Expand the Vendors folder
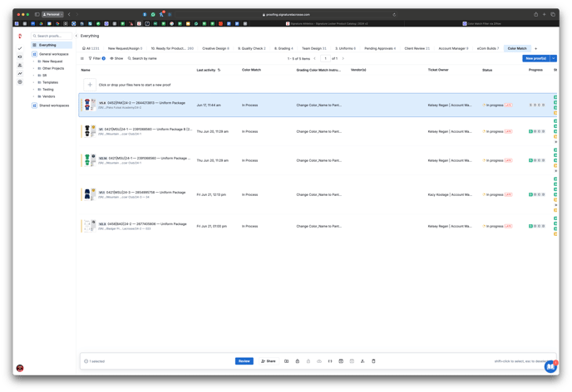 (48, 96)
